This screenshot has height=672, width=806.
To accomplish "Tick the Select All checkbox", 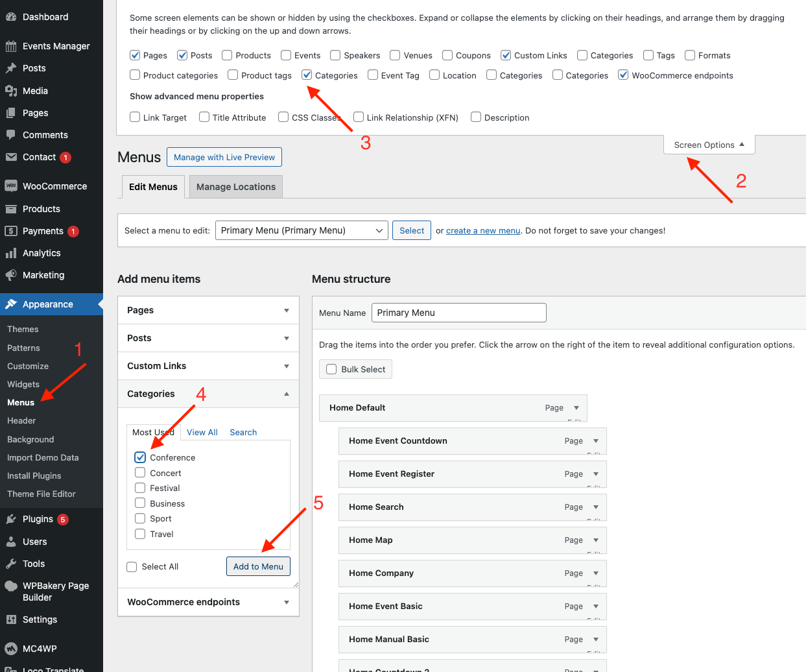I will 132,567.
